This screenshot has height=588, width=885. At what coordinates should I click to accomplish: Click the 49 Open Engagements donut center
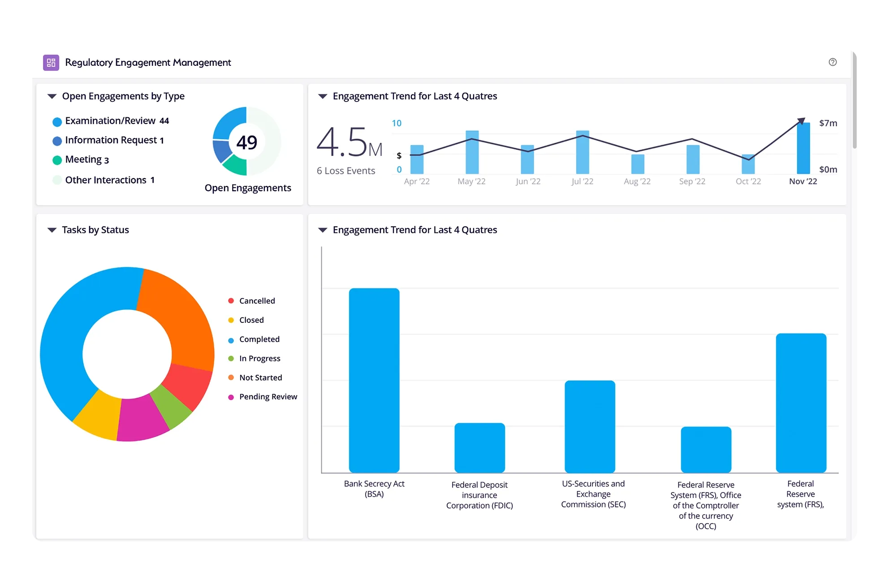pyautogui.click(x=246, y=142)
